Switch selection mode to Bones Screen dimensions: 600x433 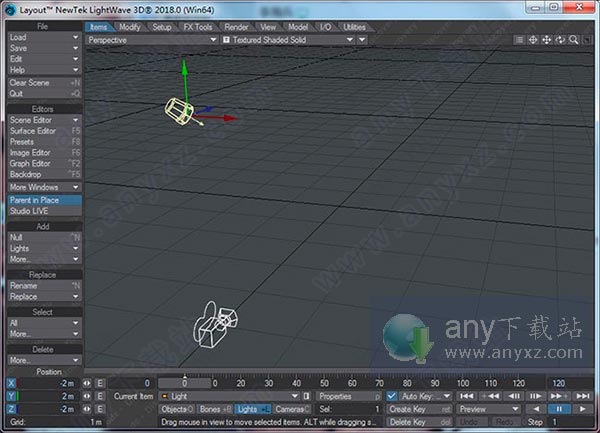click(x=215, y=409)
